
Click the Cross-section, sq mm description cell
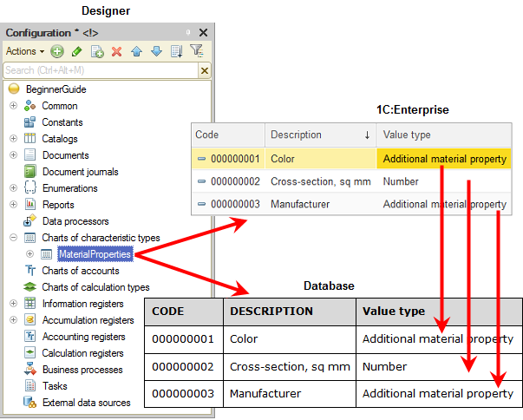coord(321,181)
